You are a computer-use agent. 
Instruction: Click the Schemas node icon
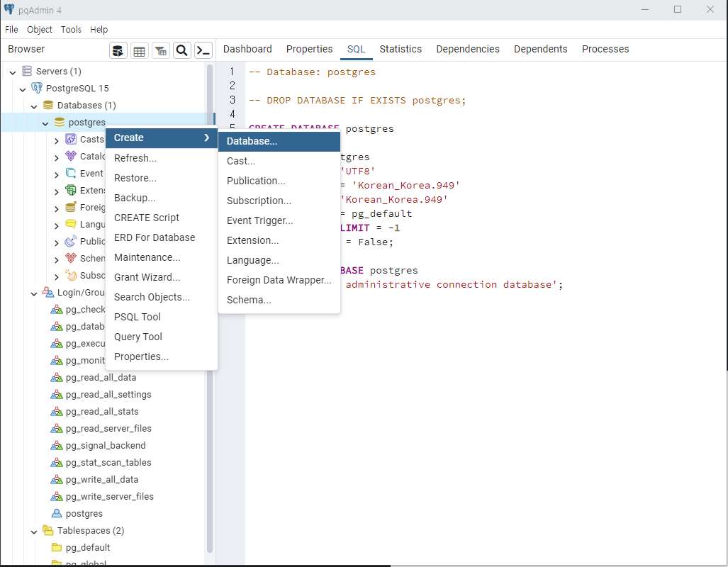[x=71, y=258]
